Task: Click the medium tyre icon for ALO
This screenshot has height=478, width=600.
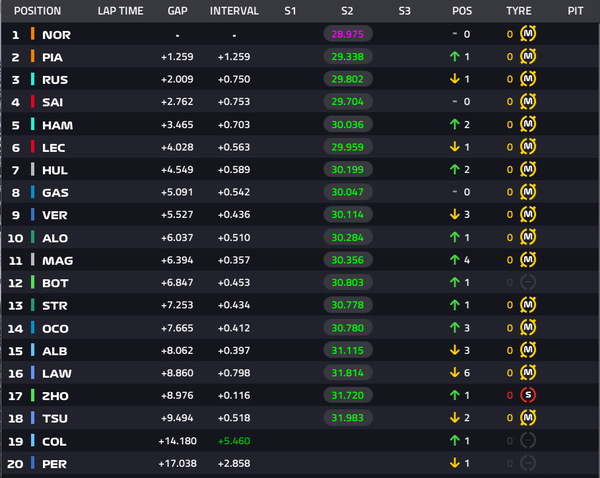Action: [528, 237]
